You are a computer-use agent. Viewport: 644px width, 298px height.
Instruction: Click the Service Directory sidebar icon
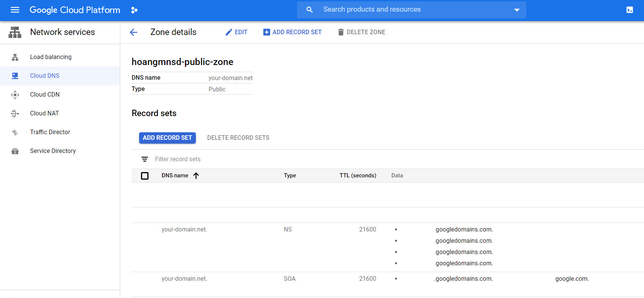(x=15, y=151)
